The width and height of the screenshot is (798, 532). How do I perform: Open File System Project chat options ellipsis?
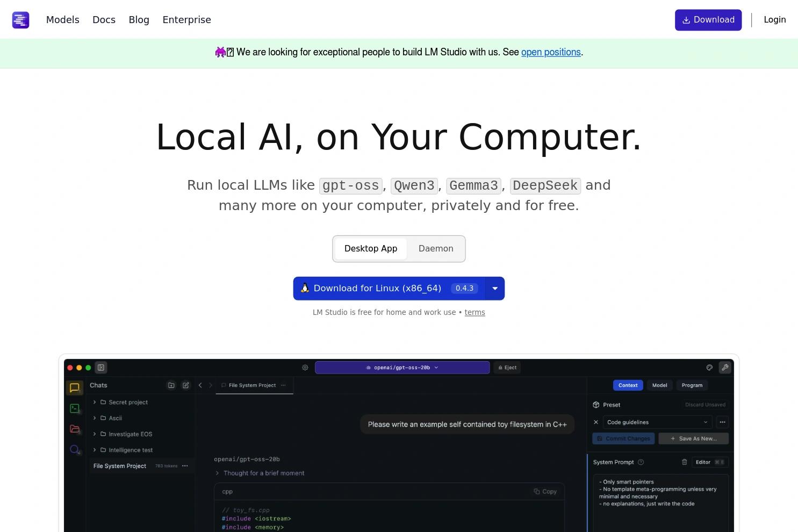(x=185, y=466)
